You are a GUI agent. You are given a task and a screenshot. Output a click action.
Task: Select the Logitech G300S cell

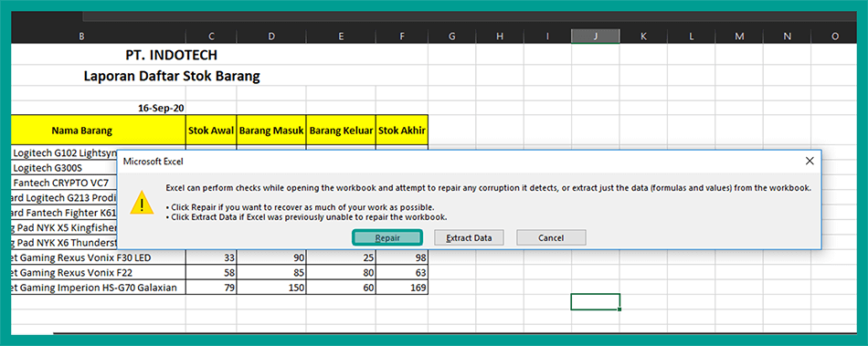point(64,168)
